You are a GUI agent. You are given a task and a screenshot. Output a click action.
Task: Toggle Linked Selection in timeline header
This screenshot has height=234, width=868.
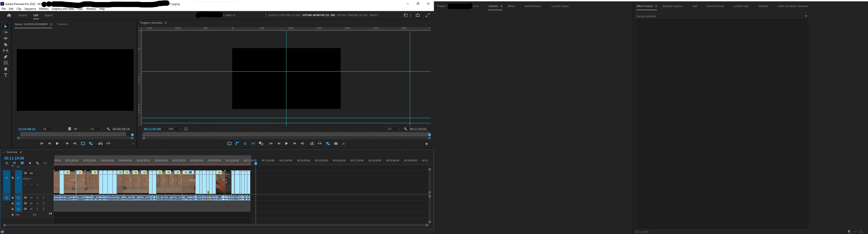tap(22, 163)
